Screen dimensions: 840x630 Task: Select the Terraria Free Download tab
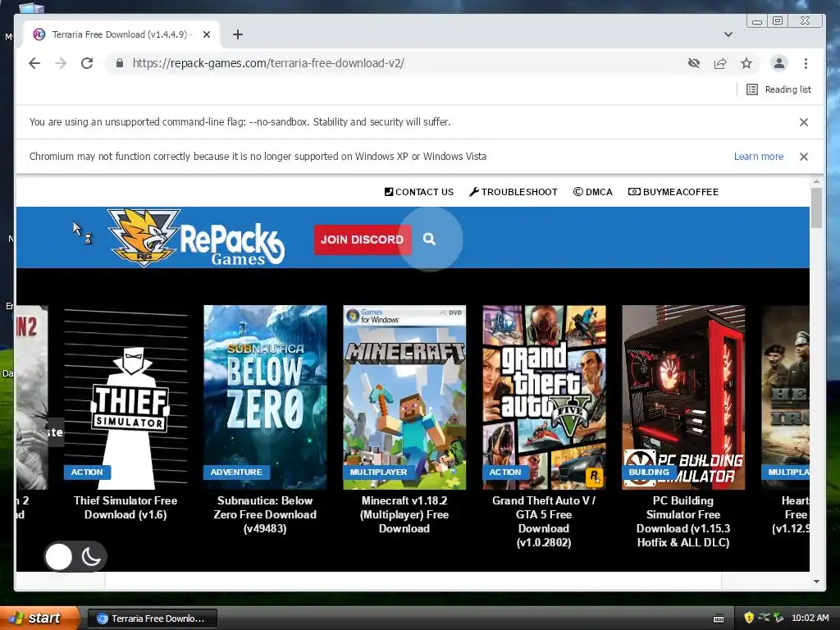[121, 34]
